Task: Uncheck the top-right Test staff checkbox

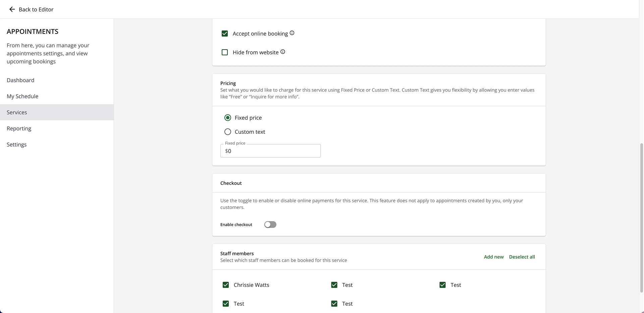Action: tap(443, 285)
